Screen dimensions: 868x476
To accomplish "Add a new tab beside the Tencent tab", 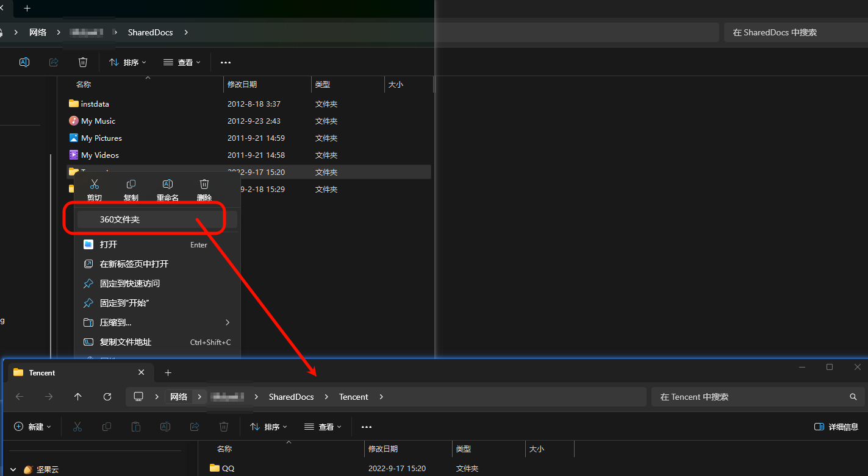I will coord(168,372).
